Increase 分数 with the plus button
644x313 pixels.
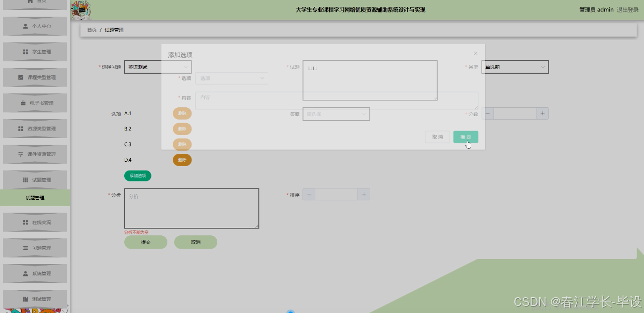(x=543, y=114)
